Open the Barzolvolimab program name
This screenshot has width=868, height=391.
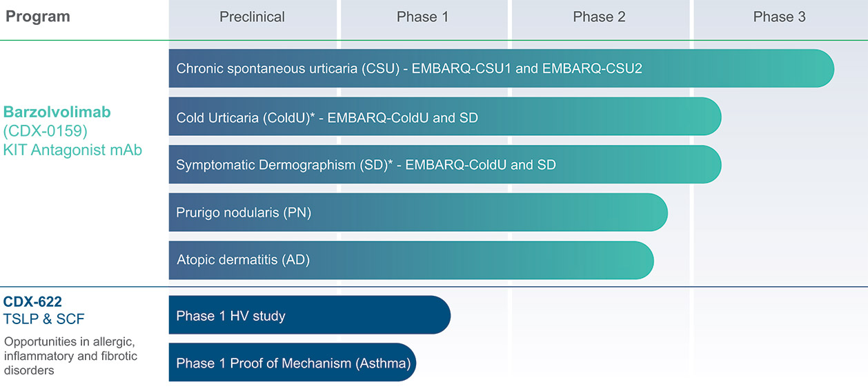pos(57,112)
